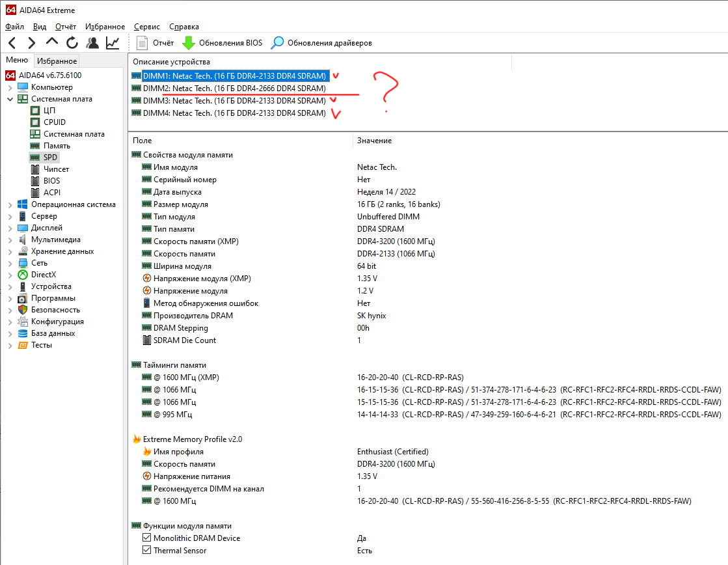Click the Память memory icon
728x565 pixels.
[x=35, y=146]
